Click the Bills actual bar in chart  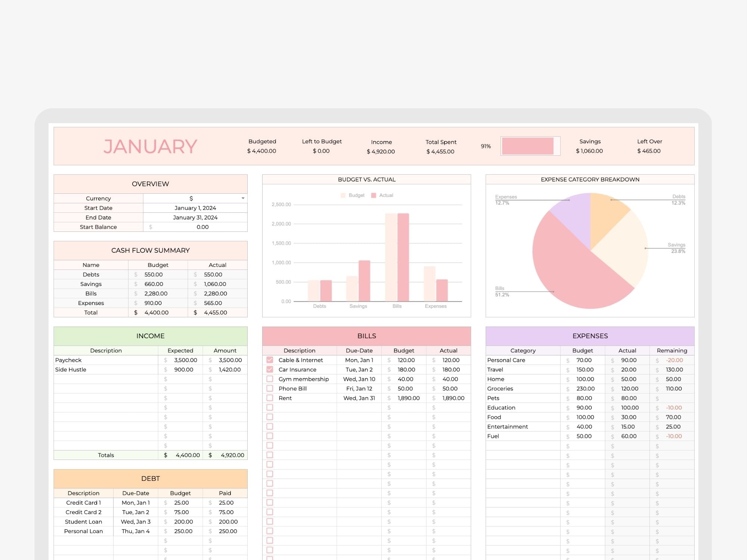click(x=403, y=258)
